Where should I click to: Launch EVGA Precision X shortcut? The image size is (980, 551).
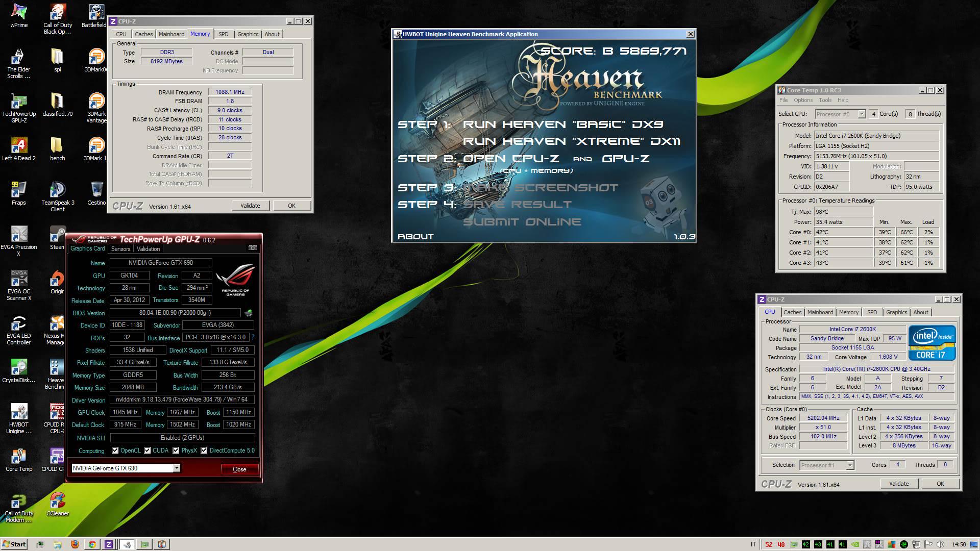(19, 241)
